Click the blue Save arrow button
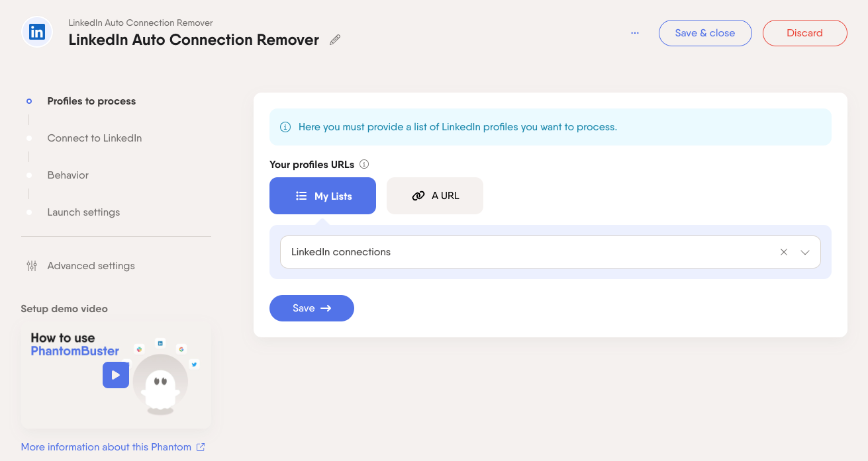This screenshot has width=868, height=461. click(312, 308)
